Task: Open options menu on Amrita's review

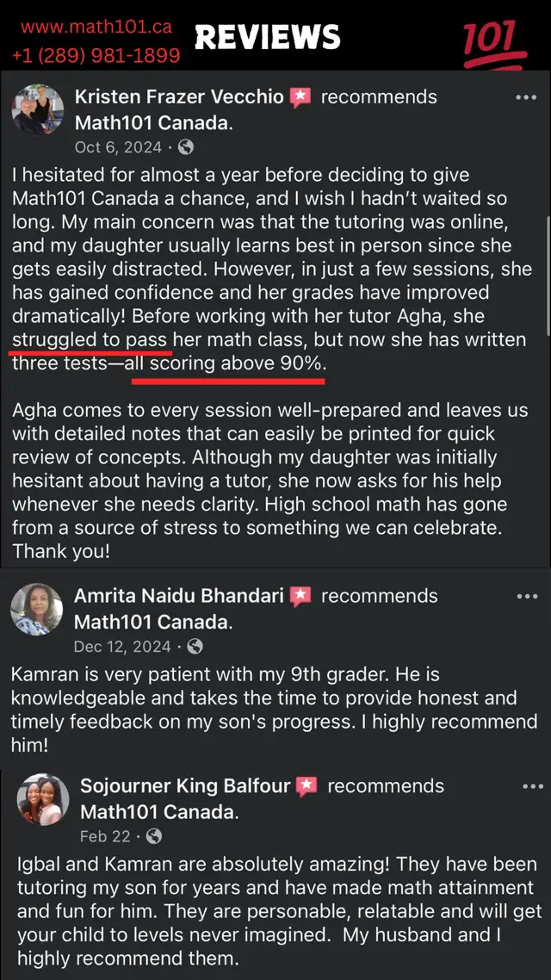Action: pyautogui.click(x=527, y=596)
